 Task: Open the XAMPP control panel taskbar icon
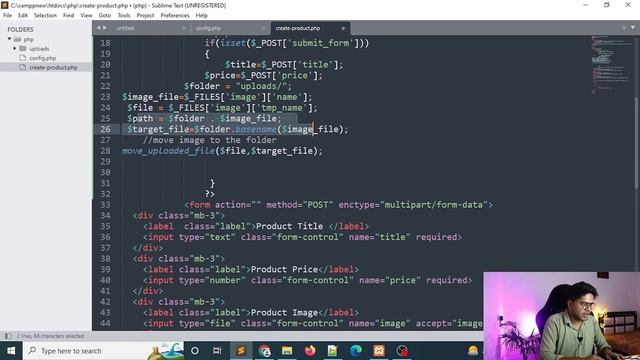379,351
